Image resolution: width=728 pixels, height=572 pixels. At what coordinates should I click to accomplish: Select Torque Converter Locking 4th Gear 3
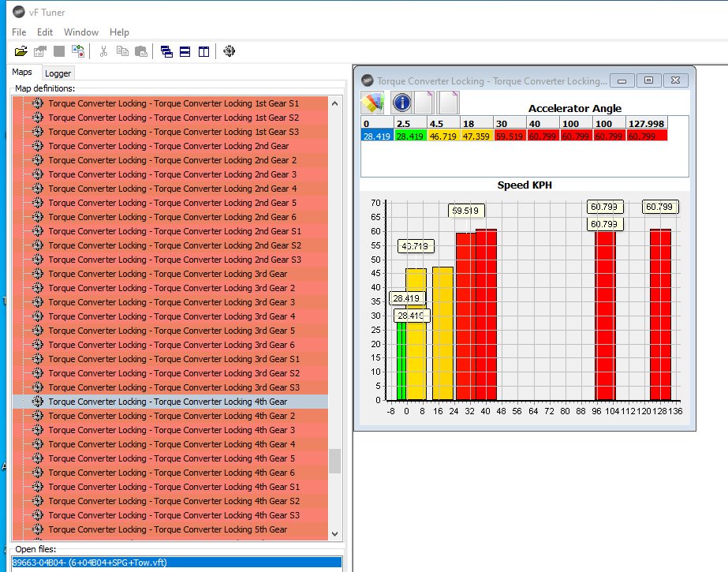point(172,430)
